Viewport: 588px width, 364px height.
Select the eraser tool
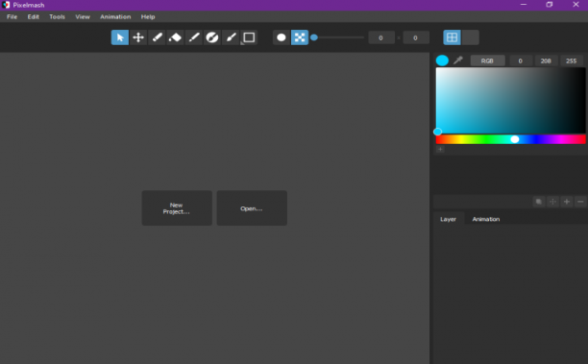(175, 37)
